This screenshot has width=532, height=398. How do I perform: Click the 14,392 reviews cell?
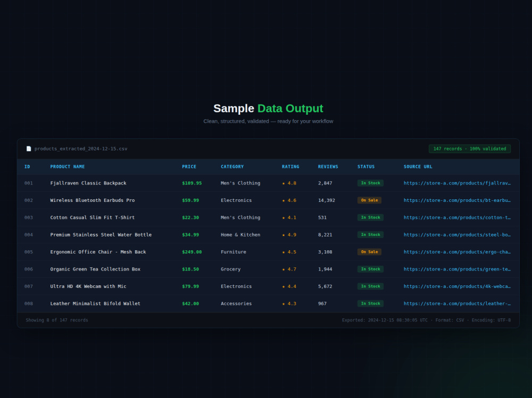(327, 200)
